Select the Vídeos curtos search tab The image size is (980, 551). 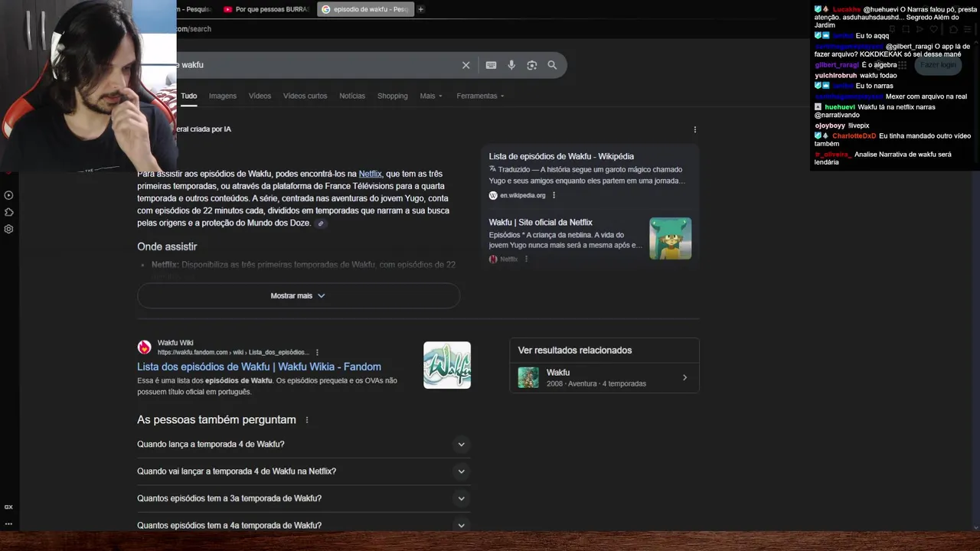305,96
